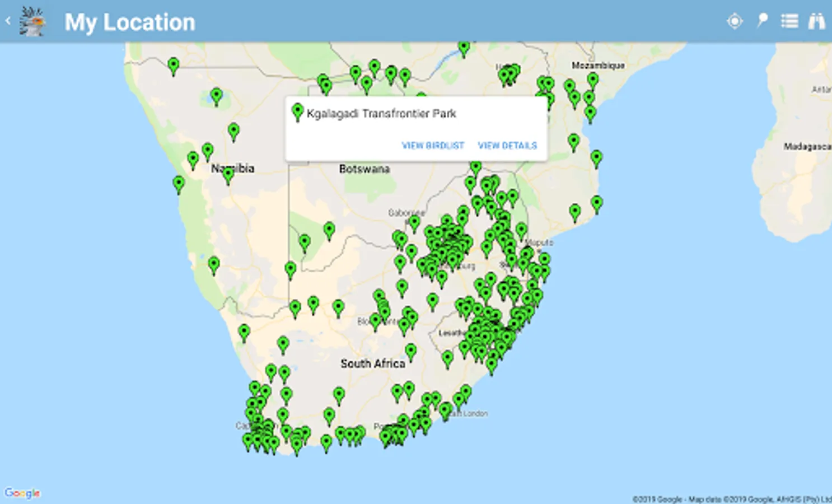
Task: Tap the back arrow in header
Action: coord(8,21)
